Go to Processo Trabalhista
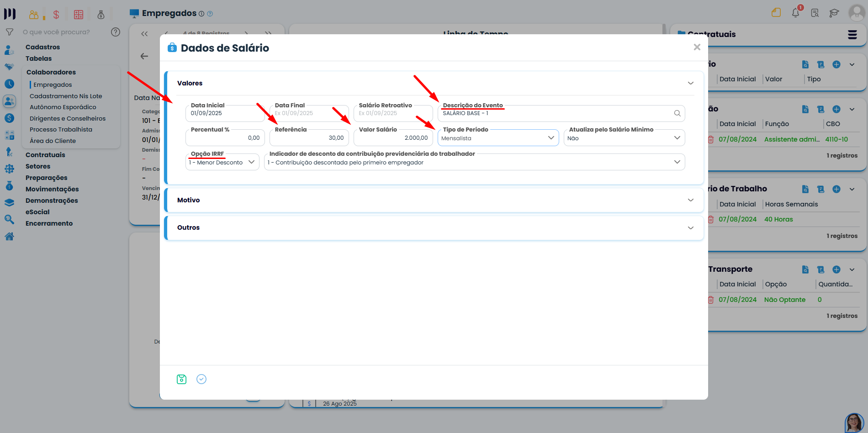Viewport: 868px width, 433px height. (x=61, y=129)
